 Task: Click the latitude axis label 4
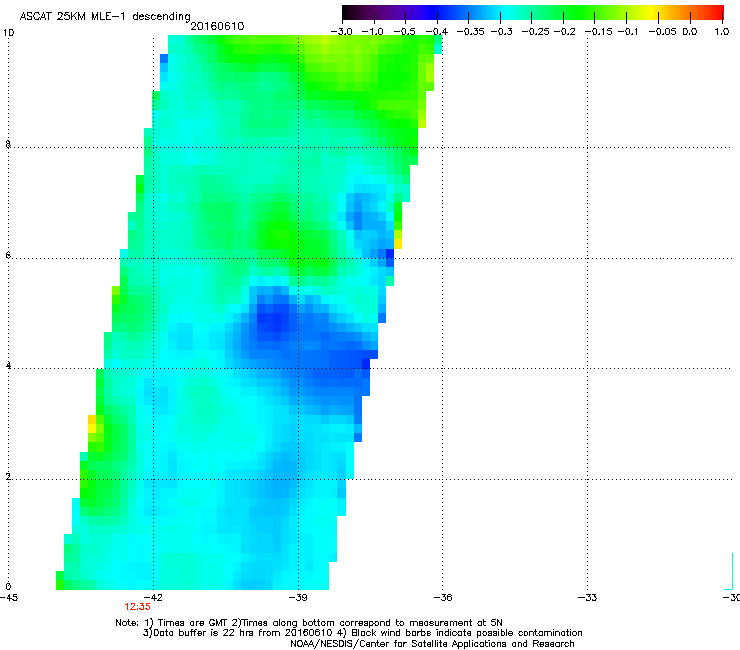pyautogui.click(x=8, y=365)
